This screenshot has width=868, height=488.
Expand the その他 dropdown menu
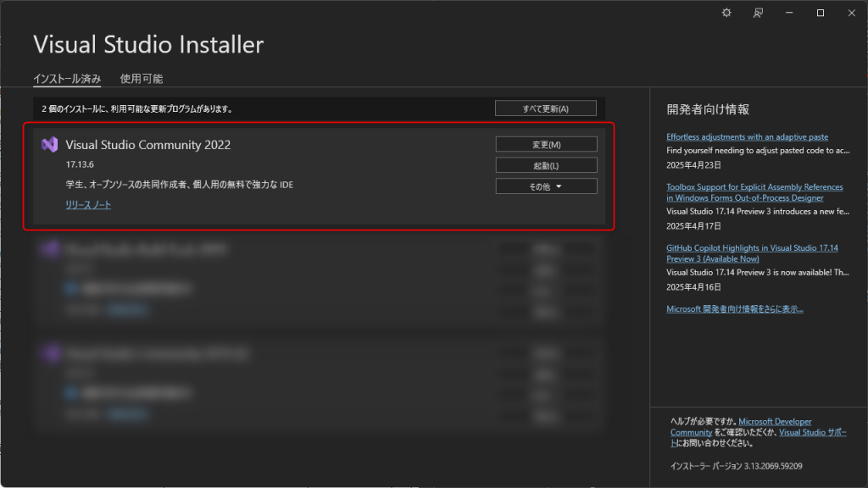[x=546, y=186]
